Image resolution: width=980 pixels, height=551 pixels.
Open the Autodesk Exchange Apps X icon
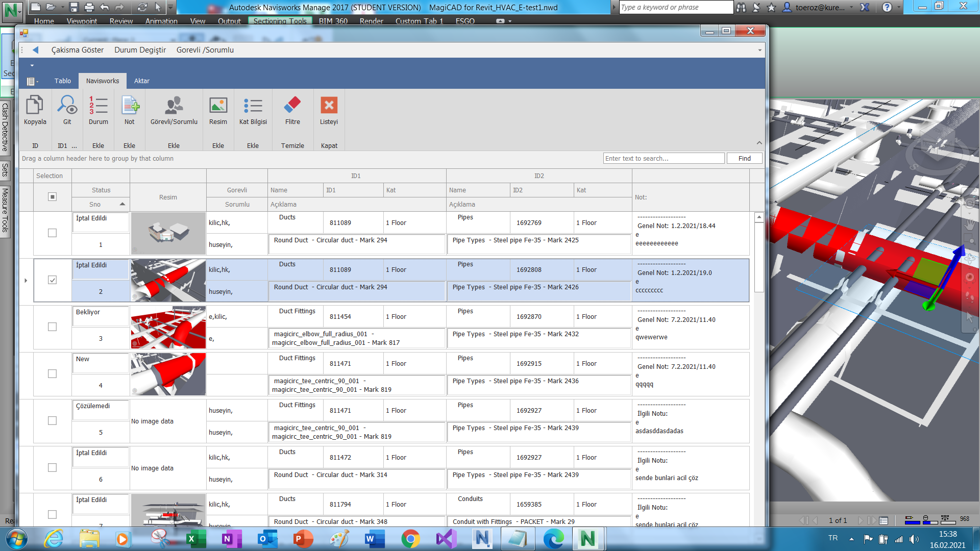click(x=865, y=7)
